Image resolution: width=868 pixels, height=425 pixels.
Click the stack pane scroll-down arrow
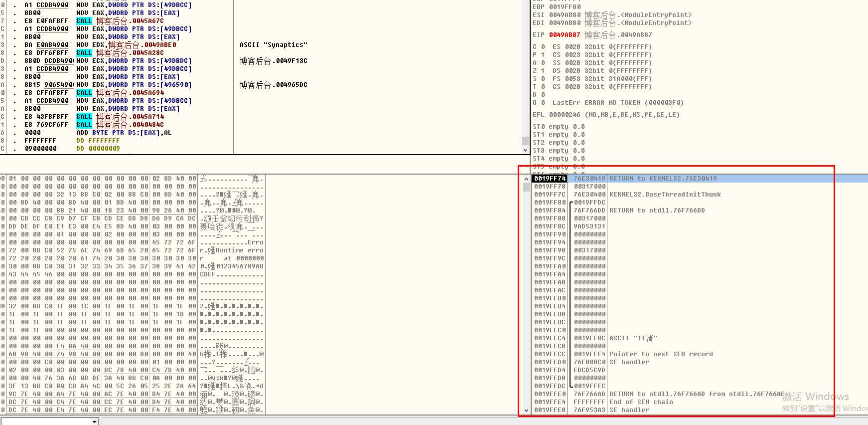[526, 411]
